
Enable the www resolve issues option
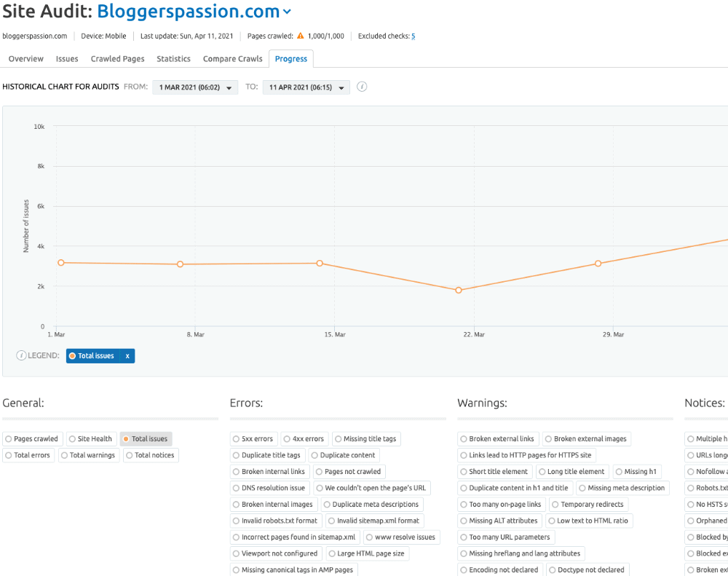[402, 537]
